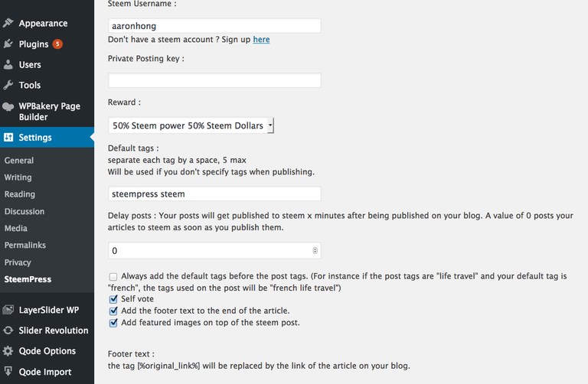
Task: Click the default tags input field
Action: coord(214,194)
